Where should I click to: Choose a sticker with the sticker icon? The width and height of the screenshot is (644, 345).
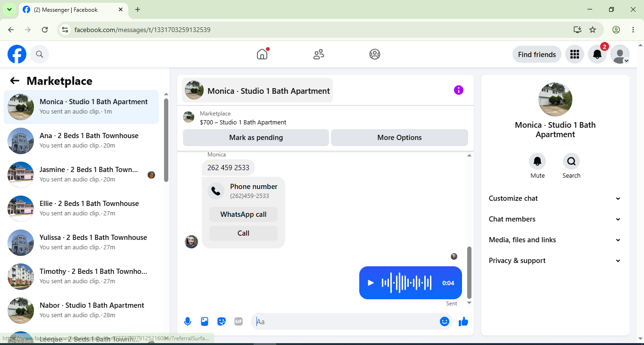click(x=222, y=321)
